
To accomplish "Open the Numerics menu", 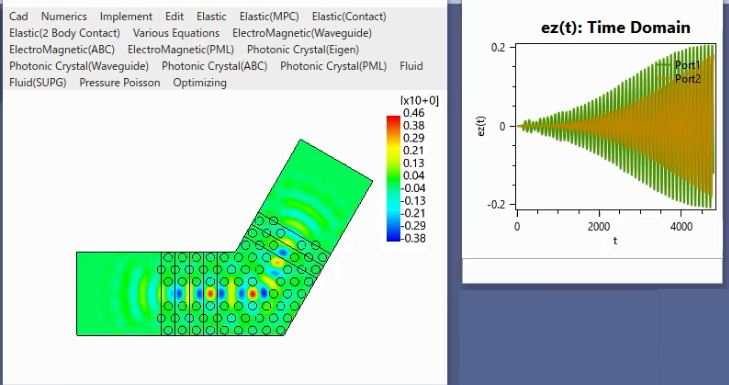I will 64,16.
